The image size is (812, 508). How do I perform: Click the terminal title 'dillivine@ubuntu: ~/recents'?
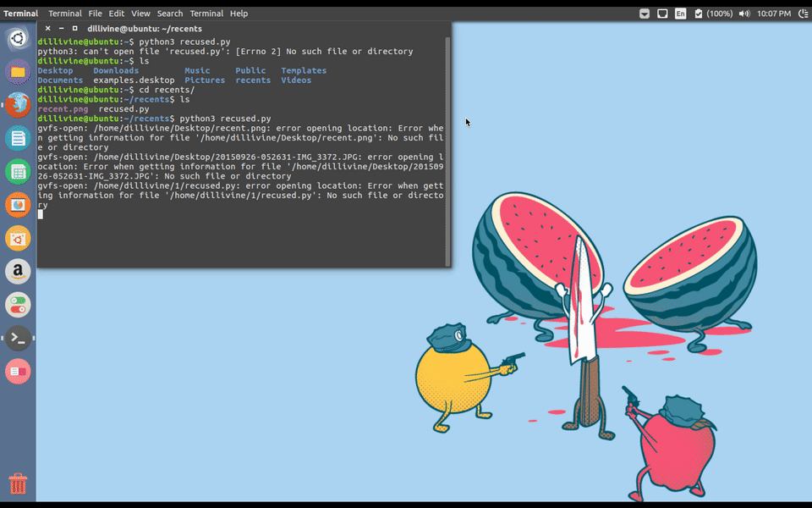[145, 29]
